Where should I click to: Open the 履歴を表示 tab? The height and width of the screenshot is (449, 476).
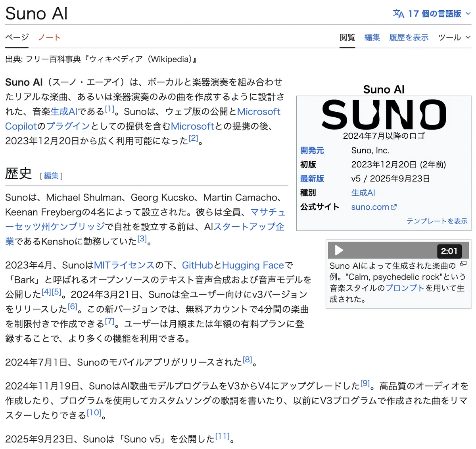pyautogui.click(x=409, y=37)
